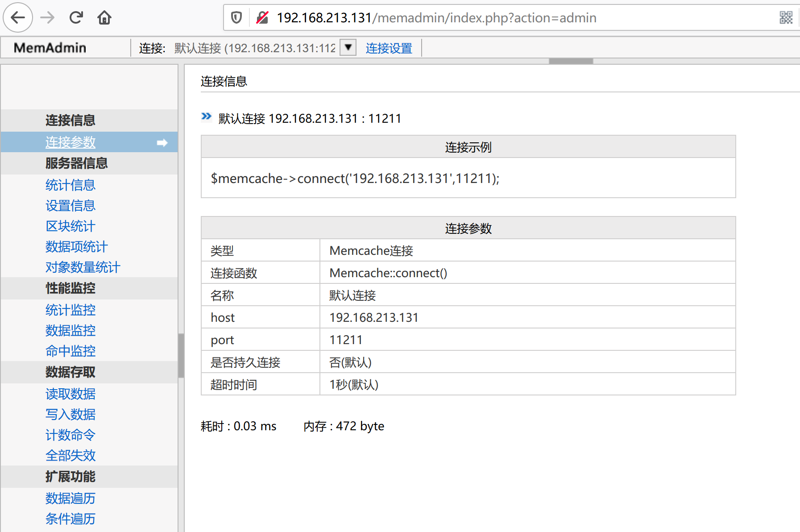Open 对象数量统计 in the sidebar
The width and height of the screenshot is (800, 532).
click(x=83, y=267)
